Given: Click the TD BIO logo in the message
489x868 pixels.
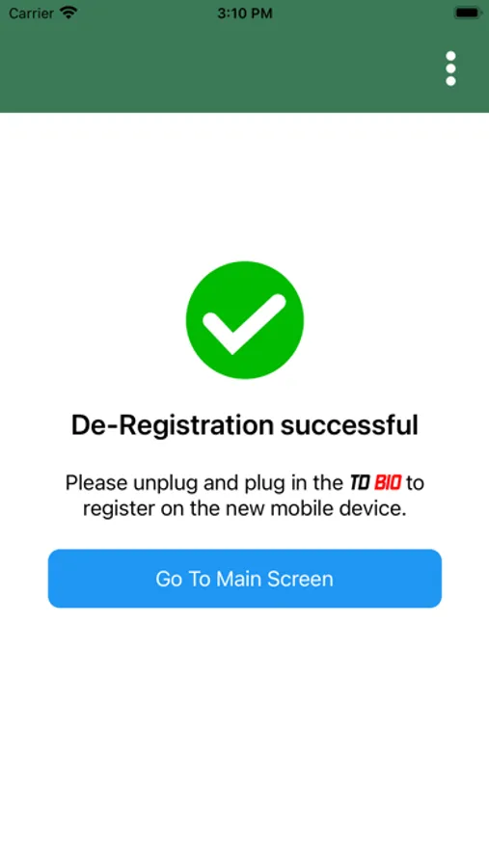Looking at the screenshot, I should click(375, 483).
